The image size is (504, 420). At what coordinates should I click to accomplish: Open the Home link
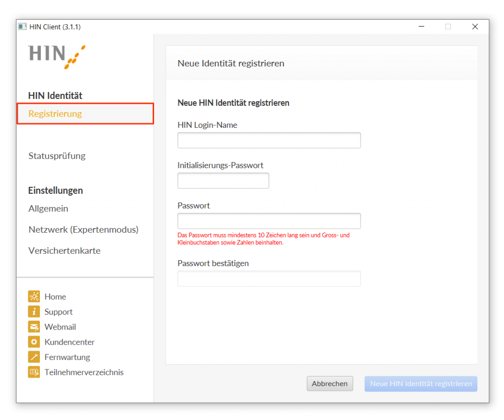coord(55,297)
